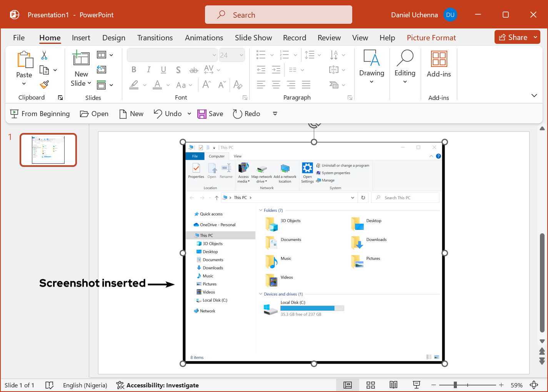Expand the Paste options dropdown
The width and height of the screenshot is (548, 392).
click(24, 84)
